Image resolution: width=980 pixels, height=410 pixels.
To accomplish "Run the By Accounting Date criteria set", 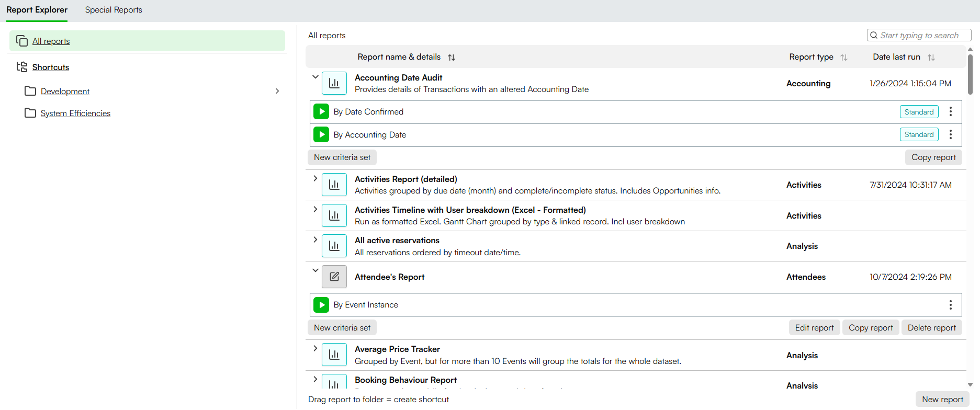I will click(x=321, y=134).
